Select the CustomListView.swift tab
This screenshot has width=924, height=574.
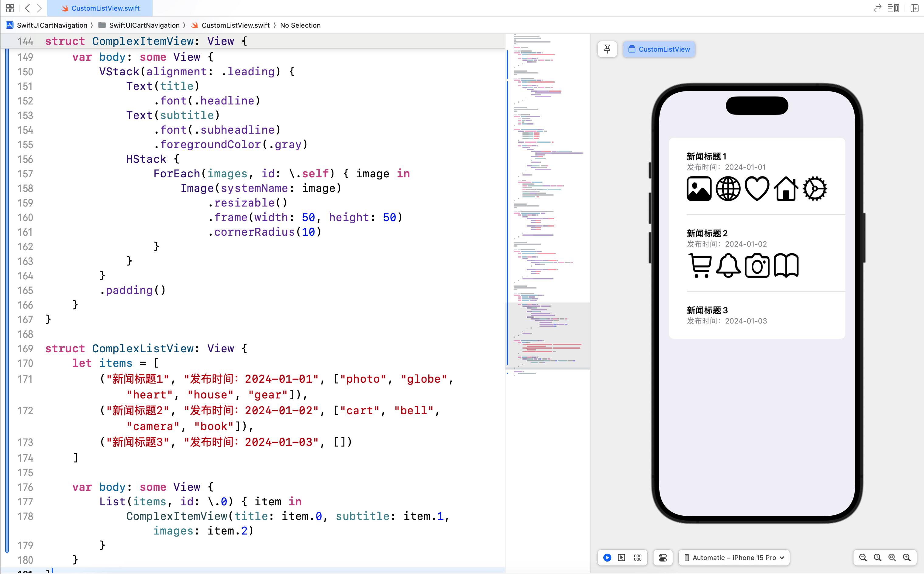tap(100, 8)
